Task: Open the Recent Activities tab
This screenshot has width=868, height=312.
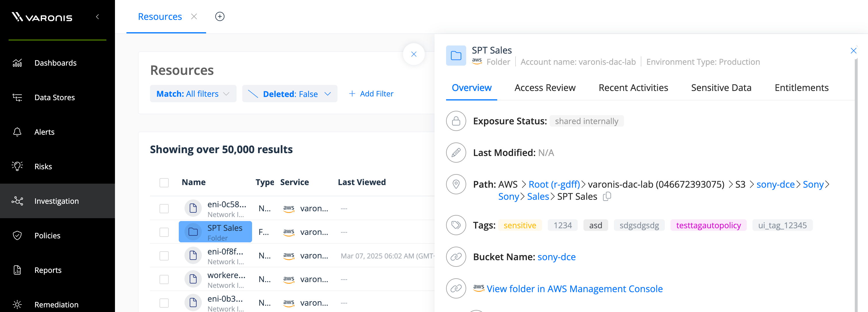Action: coord(633,88)
